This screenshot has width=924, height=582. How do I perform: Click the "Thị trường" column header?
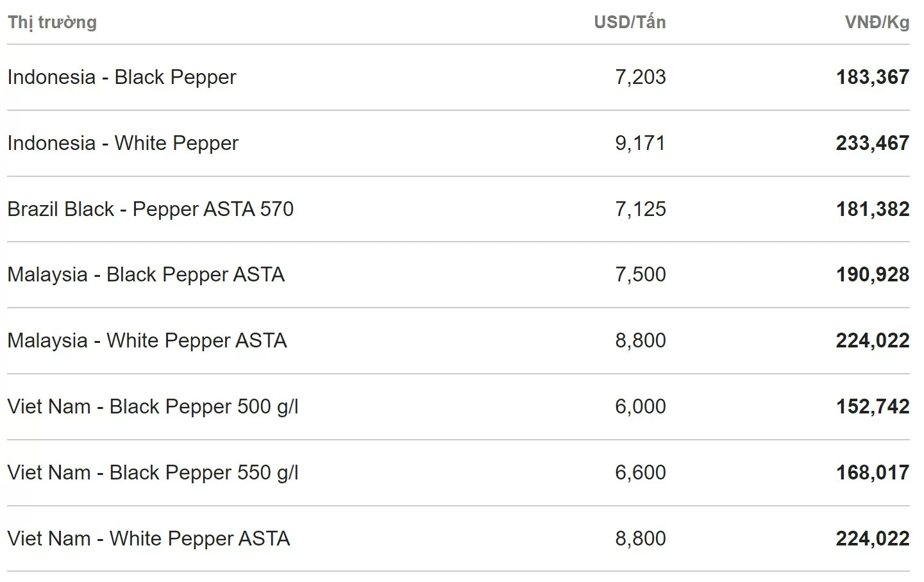pyautogui.click(x=52, y=22)
